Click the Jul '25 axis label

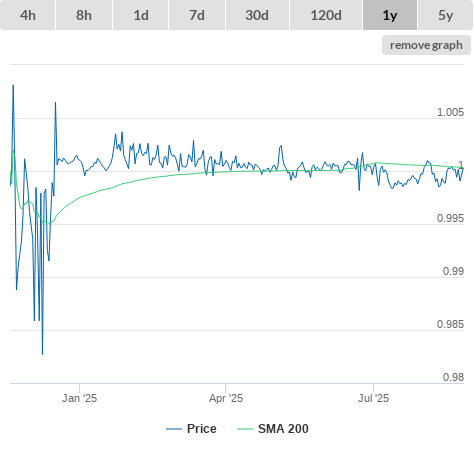pos(373,398)
